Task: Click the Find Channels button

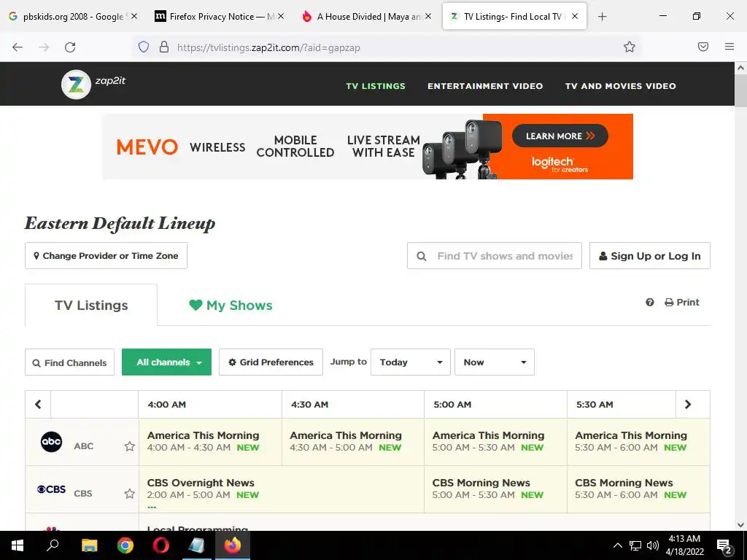Action: coord(69,362)
